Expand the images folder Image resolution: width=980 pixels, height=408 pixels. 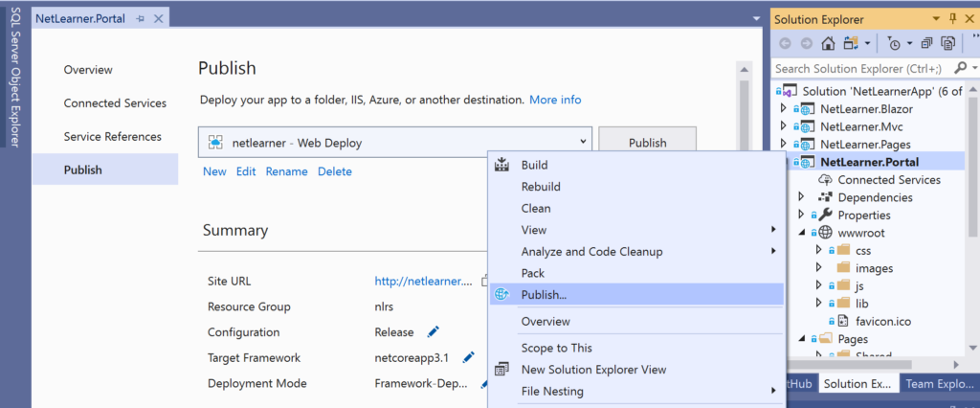(819, 268)
